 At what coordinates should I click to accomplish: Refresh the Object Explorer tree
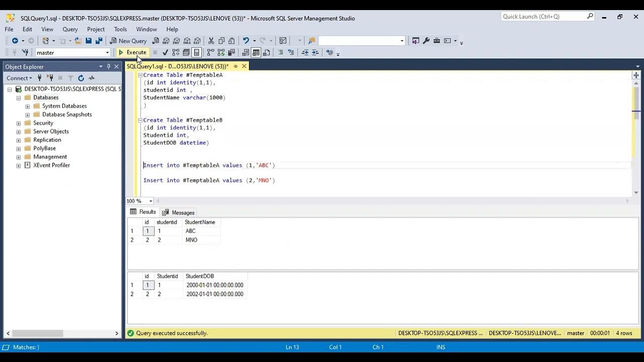[x=81, y=78]
